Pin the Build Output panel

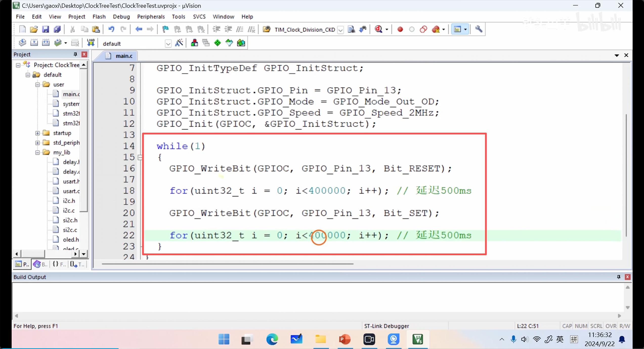pyautogui.click(x=618, y=277)
